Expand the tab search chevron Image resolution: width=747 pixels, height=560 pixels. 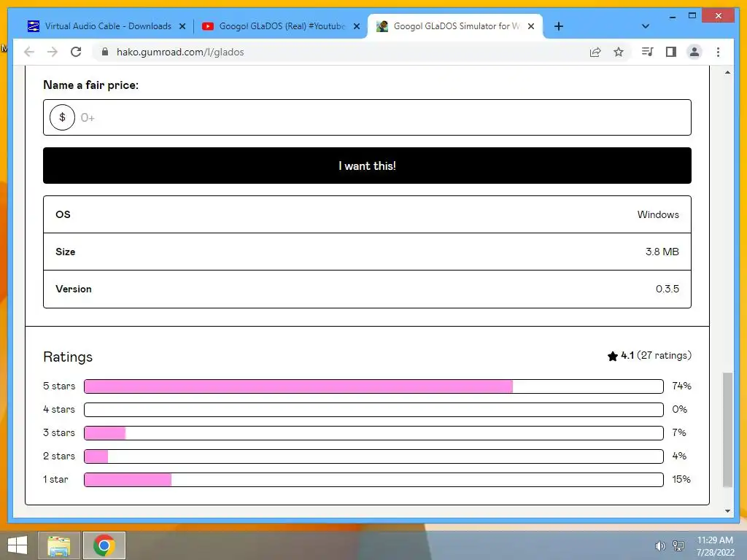click(646, 26)
